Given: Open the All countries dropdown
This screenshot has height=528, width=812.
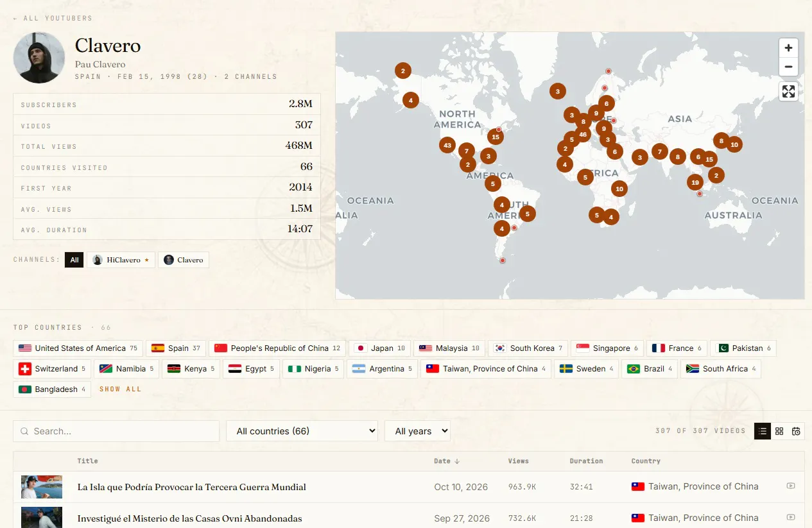Looking at the screenshot, I should point(302,431).
